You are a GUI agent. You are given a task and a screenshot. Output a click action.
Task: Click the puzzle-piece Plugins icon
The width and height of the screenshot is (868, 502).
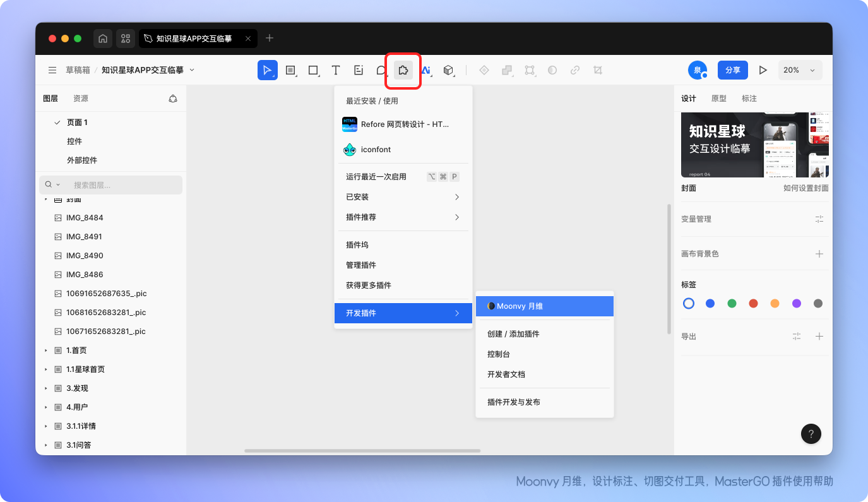coord(403,70)
